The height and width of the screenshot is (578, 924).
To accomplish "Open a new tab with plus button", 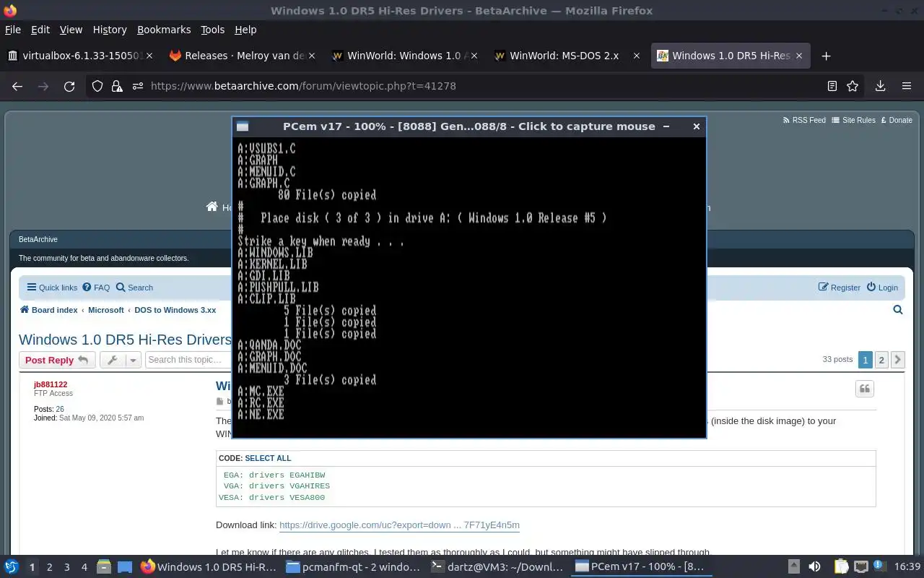I will 827,56.
